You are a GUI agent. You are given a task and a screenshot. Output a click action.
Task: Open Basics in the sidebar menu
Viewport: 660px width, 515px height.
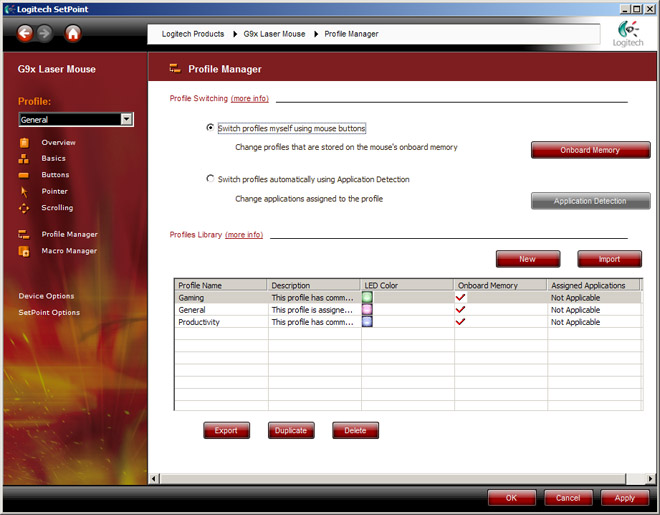(53, 159)
